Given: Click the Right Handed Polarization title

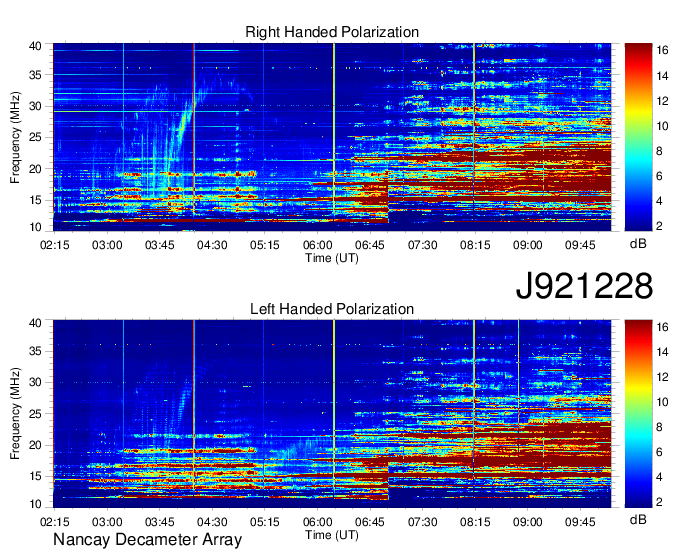Looking at the screenshot, I should [332, 32].
